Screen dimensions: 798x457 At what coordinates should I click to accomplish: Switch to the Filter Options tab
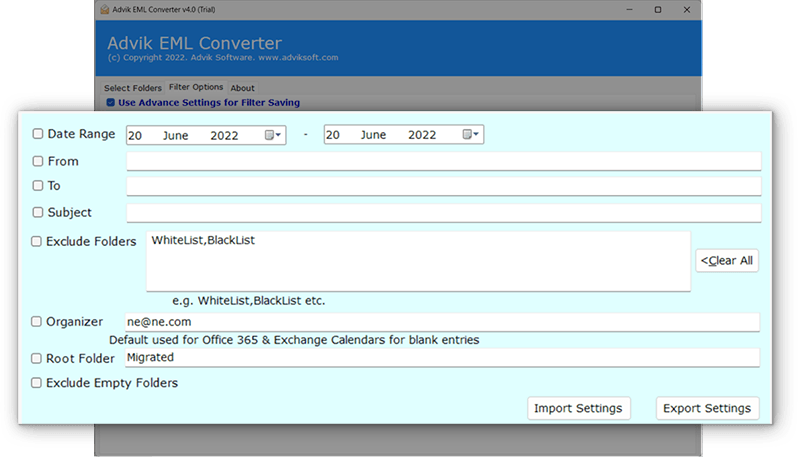[196, 87]
